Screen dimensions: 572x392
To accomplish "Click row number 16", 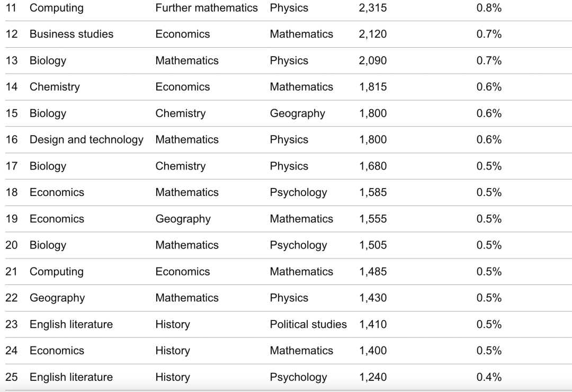I will click(11, 140).
